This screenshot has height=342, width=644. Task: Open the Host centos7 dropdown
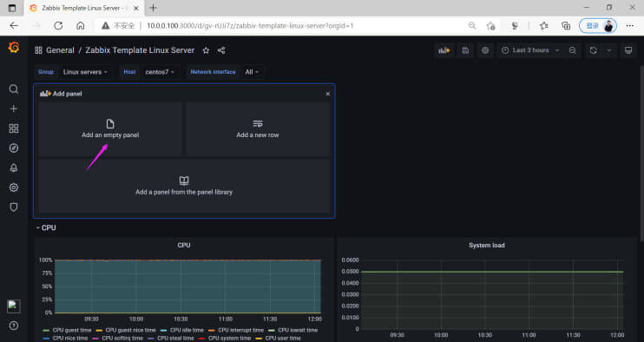click(160, 72)
